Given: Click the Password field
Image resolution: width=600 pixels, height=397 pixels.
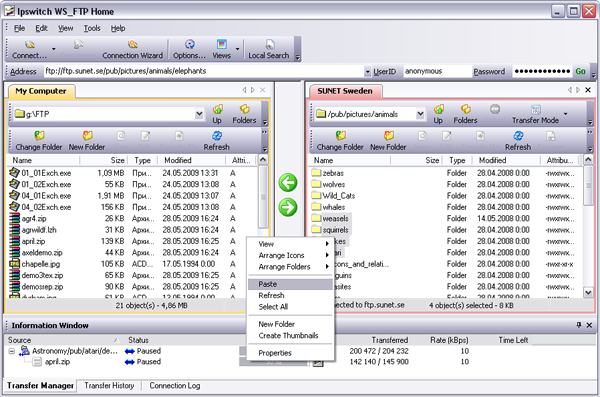Looking at the screenshot, I should point(541,71).
